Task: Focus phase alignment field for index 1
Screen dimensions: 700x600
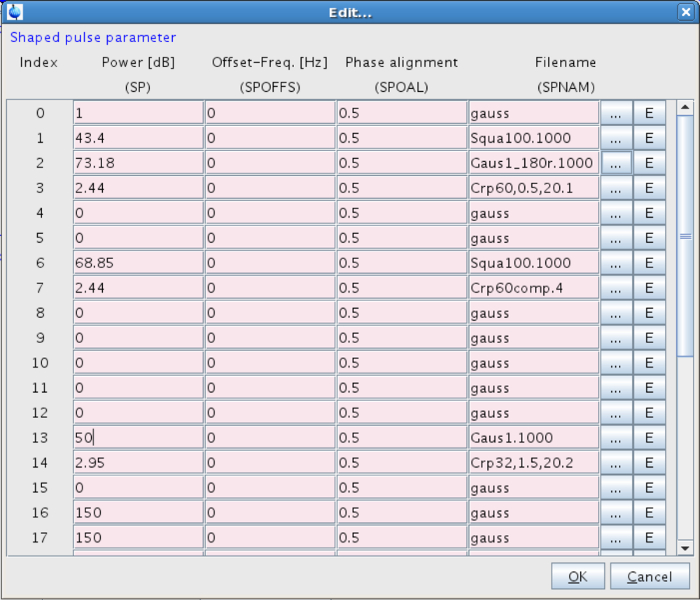Action: point(402,138)
